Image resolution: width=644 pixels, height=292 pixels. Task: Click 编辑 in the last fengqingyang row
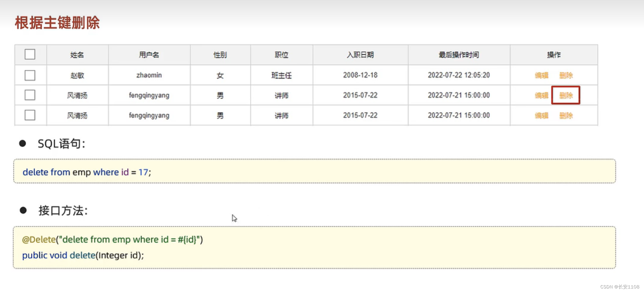click(x=541, y=115)
